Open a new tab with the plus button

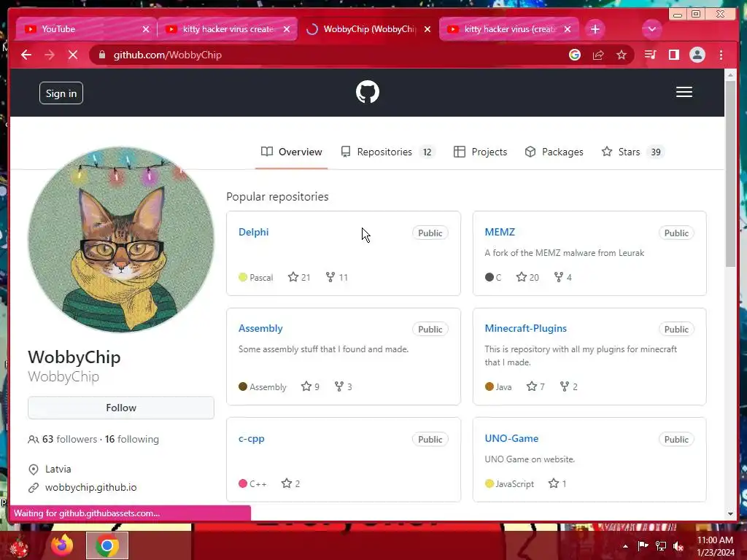pos(595,29)
